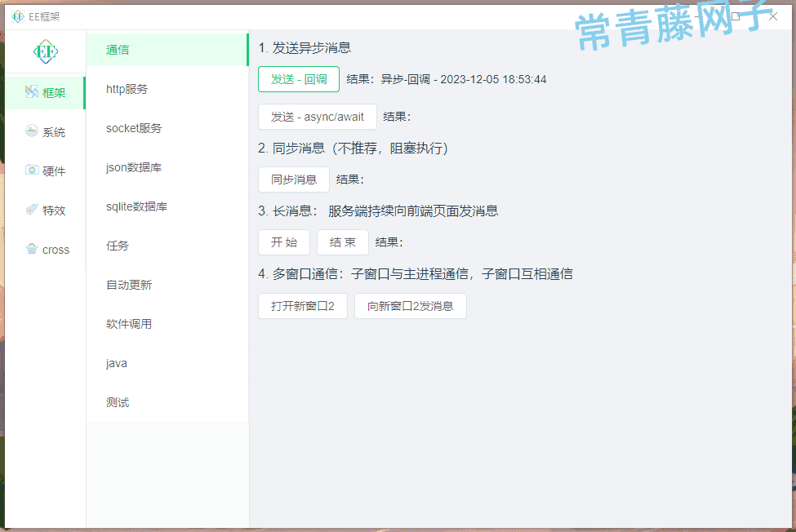Click heading 1. 发送异步消息
Viewport: 796px width, 532px height.
click(x=305, y=47)
